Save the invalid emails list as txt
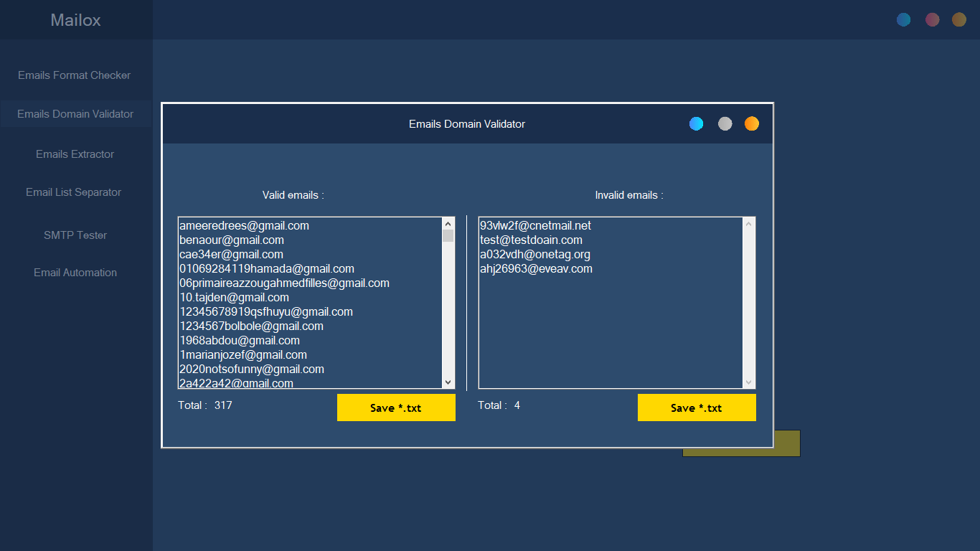The width and height of the screenshot is (980, 551). [x=697, y=407]
